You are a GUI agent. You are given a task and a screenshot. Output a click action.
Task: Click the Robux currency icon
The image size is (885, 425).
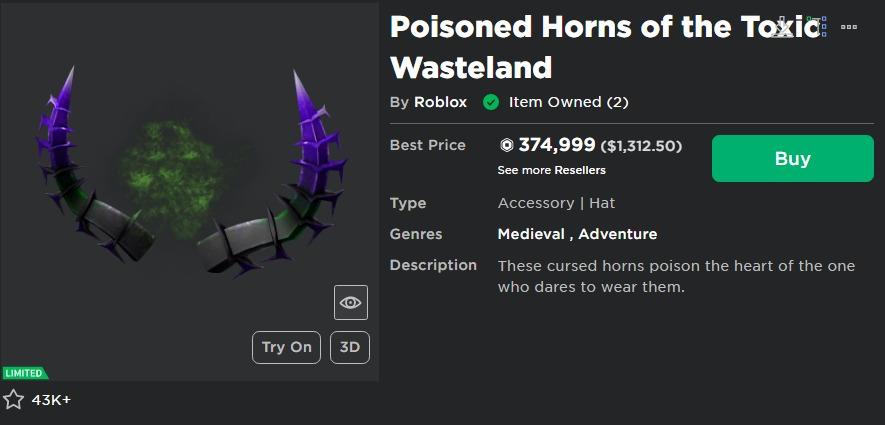pyautogui.click(x=506, y=146)
